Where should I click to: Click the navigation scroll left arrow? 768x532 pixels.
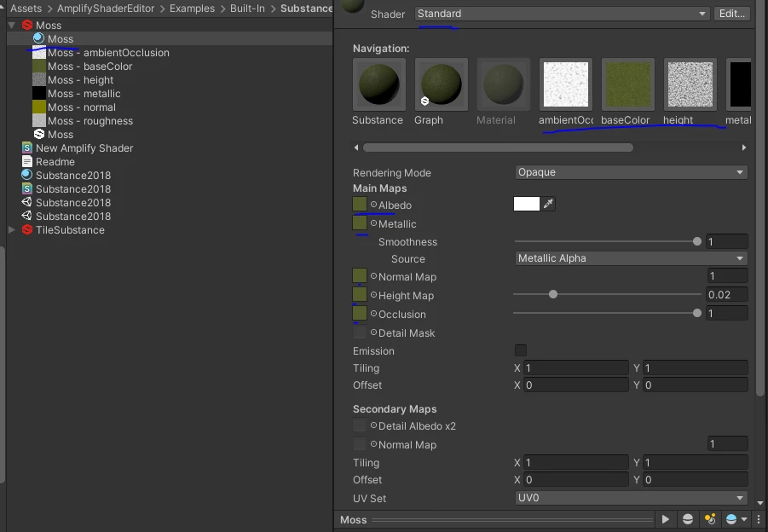click(x=356, y=147)
